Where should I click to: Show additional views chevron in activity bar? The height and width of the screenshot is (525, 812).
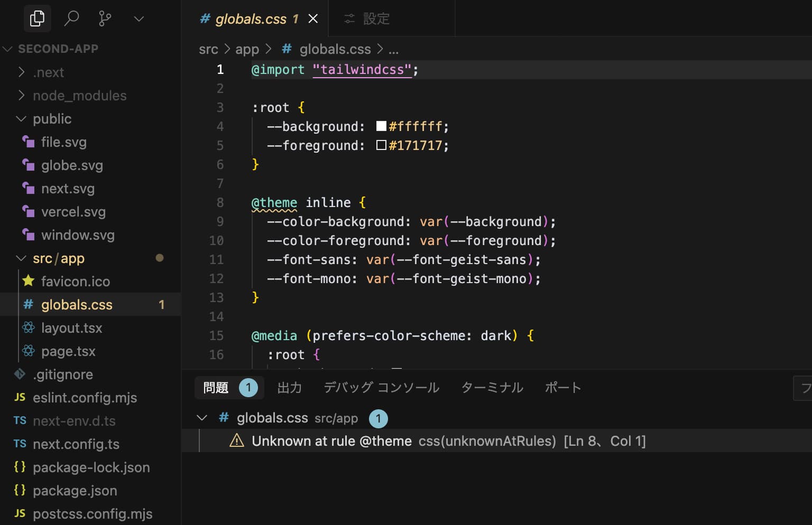(x=139, y=19)
